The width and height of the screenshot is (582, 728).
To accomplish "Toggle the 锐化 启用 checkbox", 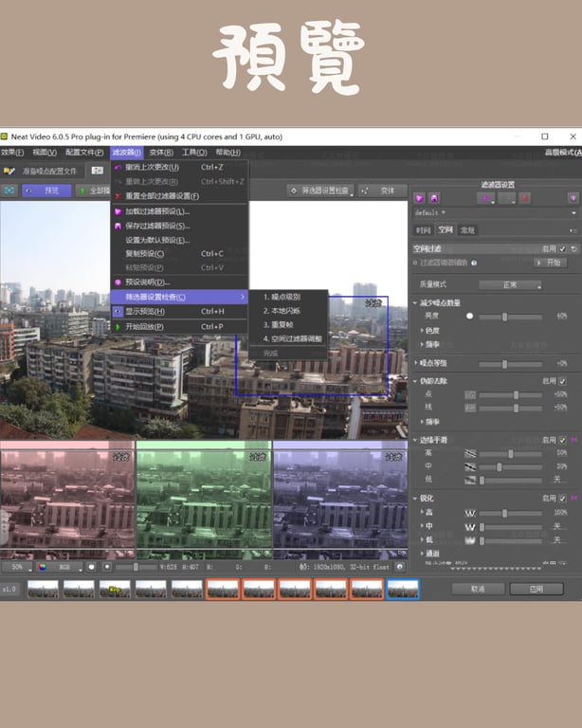I will tap(562, 499).
